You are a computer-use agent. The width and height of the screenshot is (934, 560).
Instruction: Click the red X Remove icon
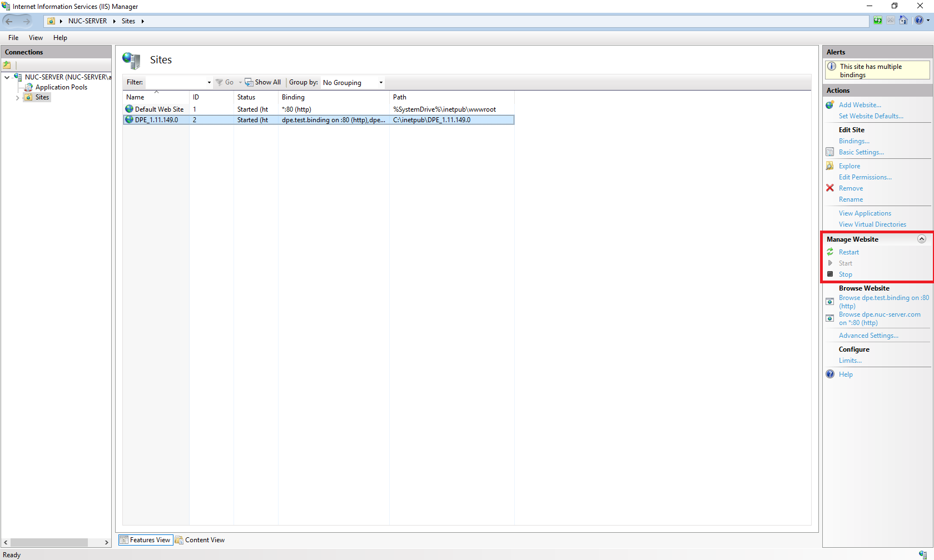point(830,188)
